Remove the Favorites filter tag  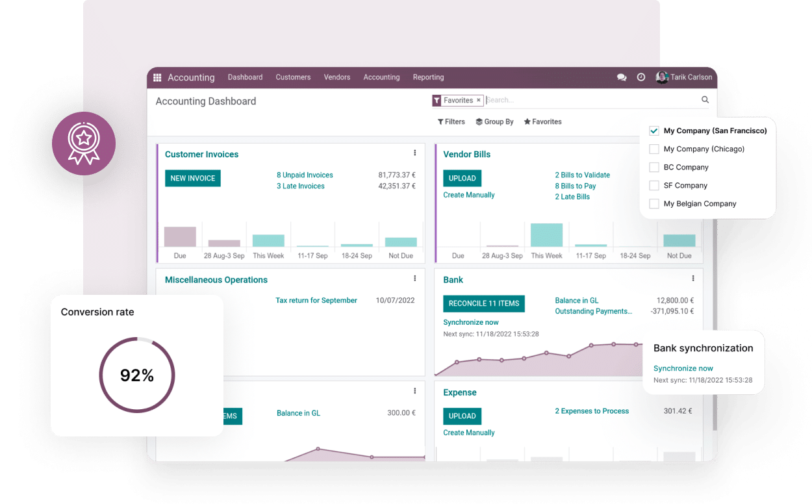479,100
